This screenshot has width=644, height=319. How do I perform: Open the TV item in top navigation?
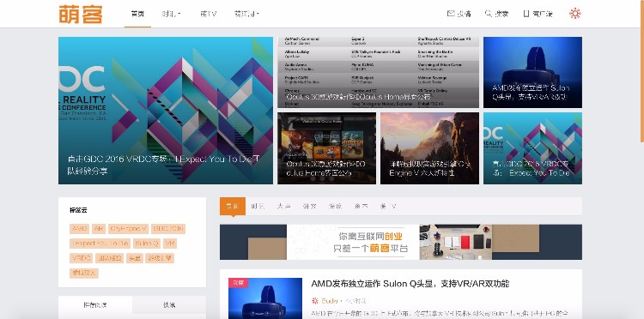209,14
